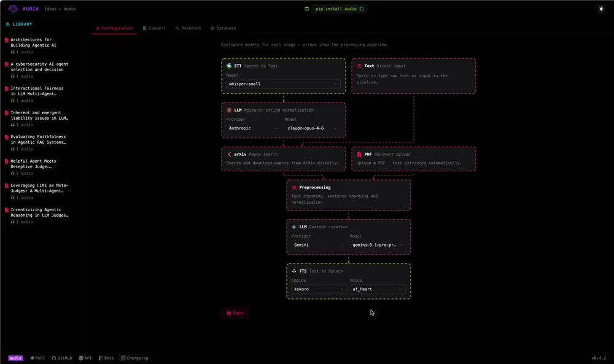Click PDF icon beside 'Interactional Fairness'
This screenshot has width=614, height=364.
tap(6, 88)
